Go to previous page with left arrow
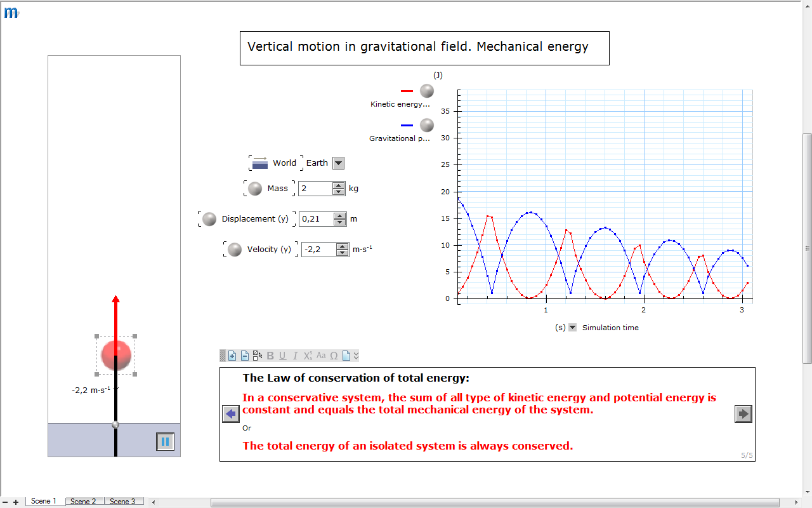 [x=231, y=414]
